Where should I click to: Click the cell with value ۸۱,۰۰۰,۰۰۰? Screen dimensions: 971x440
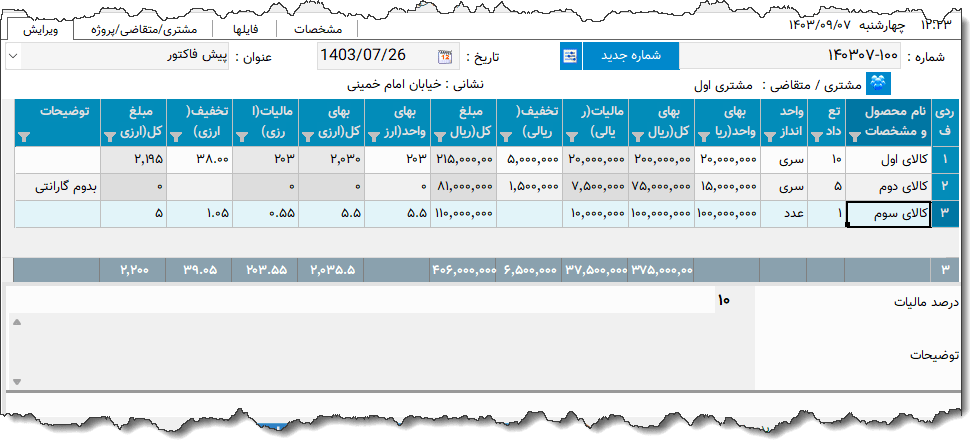coord(463,187)
